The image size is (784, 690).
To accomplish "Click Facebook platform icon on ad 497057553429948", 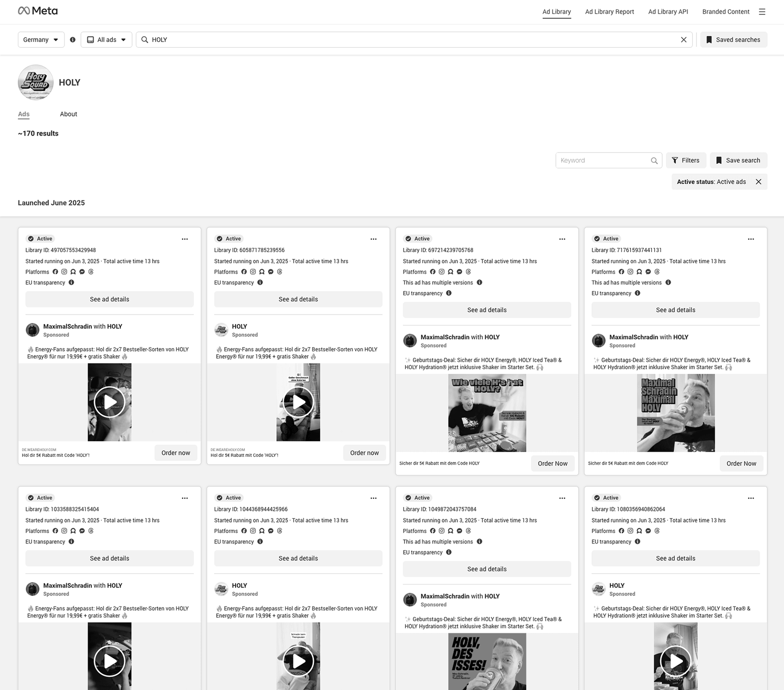I will point(55,271).
